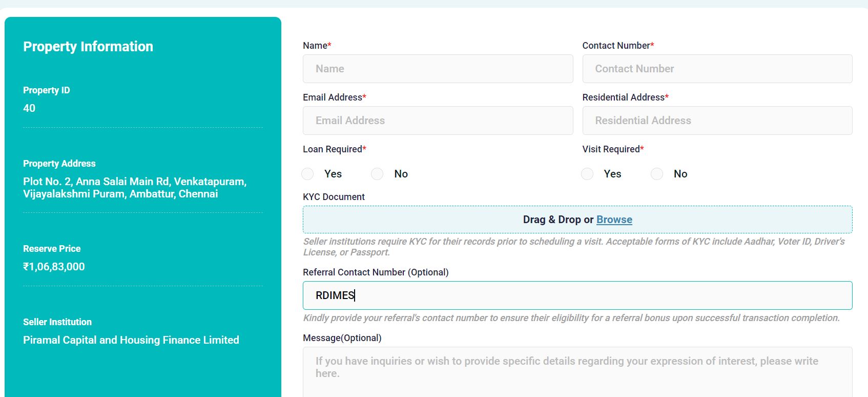Open the Browse link for KYC Document
The width and height of the screenshot is (868, 397).
click(x=614, y=220)
